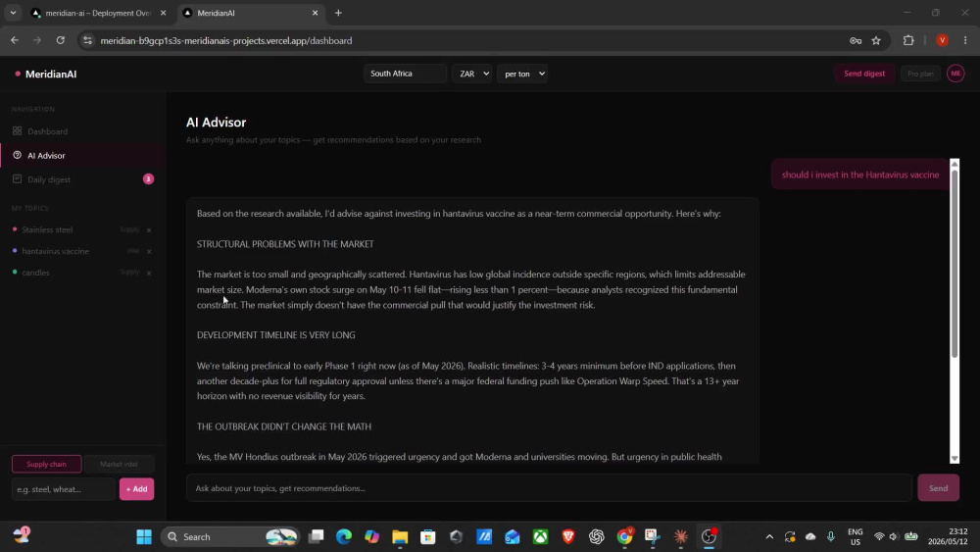
Task: Open File Explorer from the taskbar
Action: (x=400, y=536)
